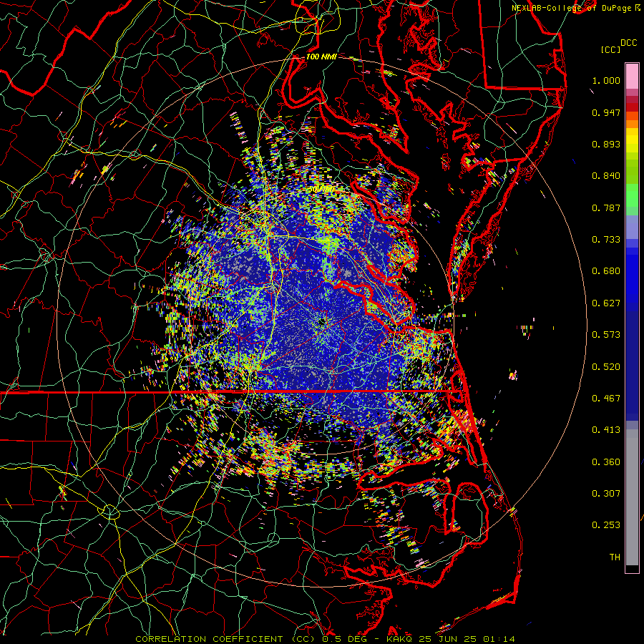This screenshot has width=644, height=644.
Task: Click the 0.5 DEG elevation text
Action: [x=344, y=639]
